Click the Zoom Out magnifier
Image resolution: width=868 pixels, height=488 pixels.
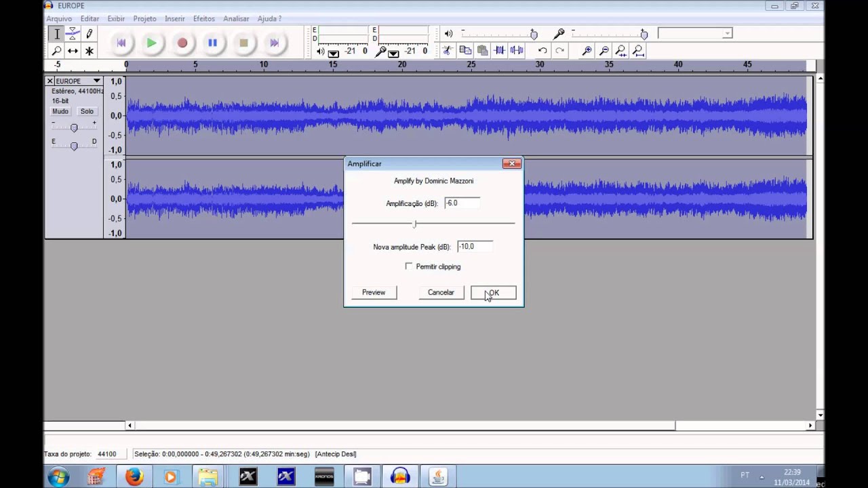tap(604, 51)
